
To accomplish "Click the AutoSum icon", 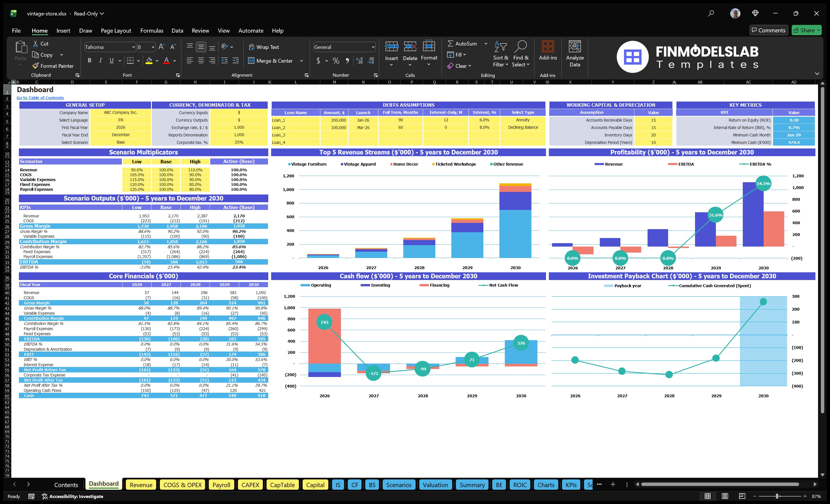I will pyautogui.click(x=451, y=43).
